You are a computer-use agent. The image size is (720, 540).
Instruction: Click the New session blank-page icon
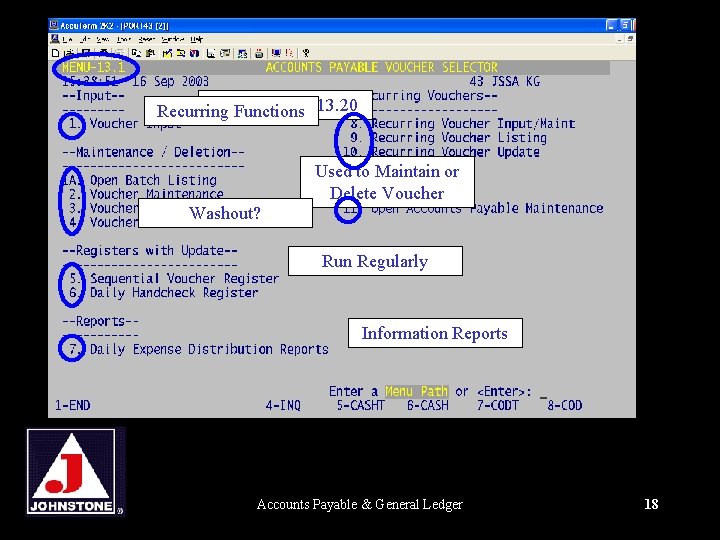coord(56,53)
